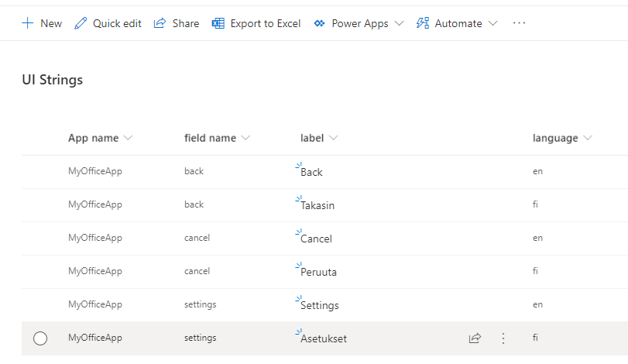Expand the Automate dropdown chevron
The image size is (628, 364).
pyautogui.click(x=493, y=23)
